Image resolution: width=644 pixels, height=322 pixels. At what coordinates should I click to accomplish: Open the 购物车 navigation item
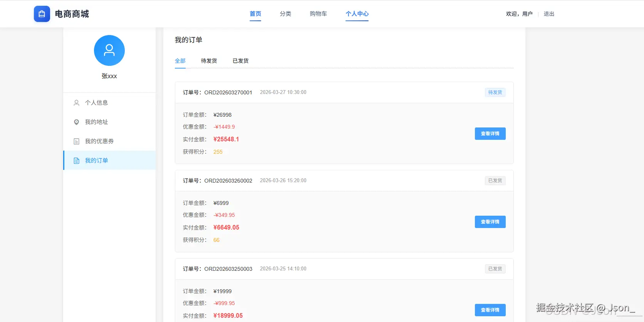(x=319, y=14)
